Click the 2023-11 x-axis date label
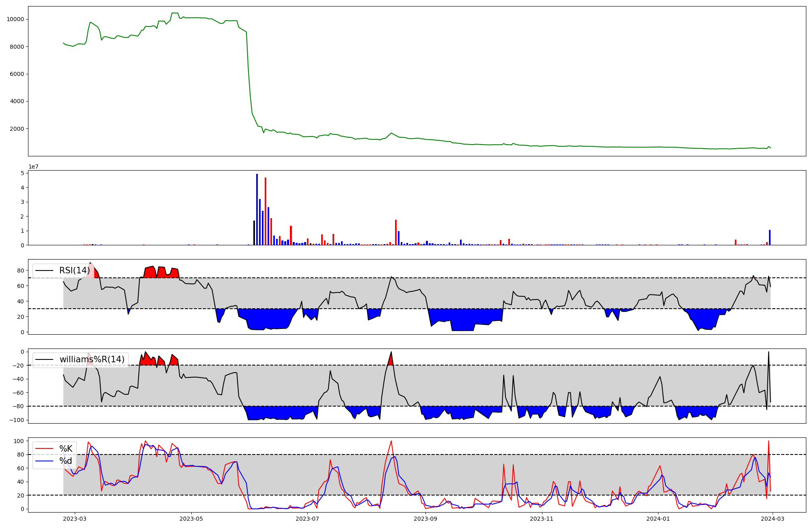 point(542,519)
